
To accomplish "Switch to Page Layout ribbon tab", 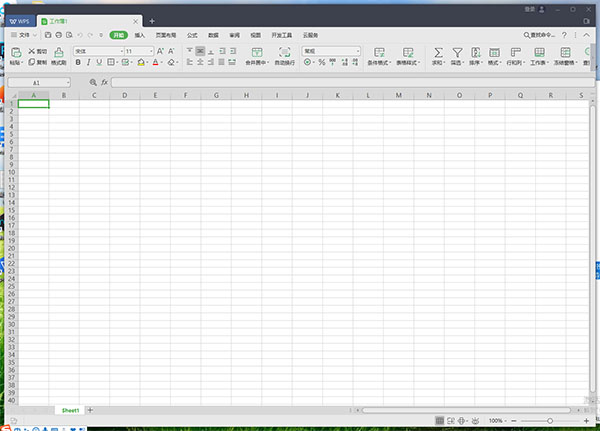I will tap(166, 35).
